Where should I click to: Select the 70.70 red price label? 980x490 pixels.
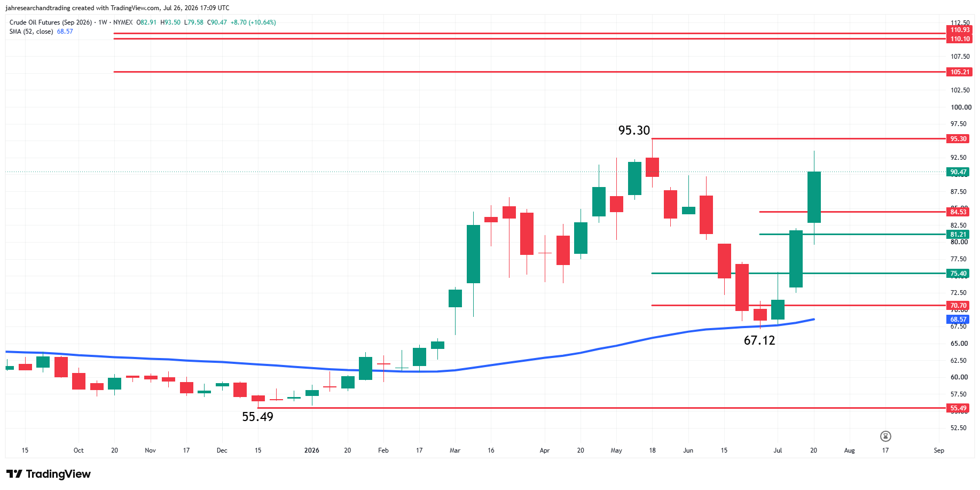pyautogui.click(x=958, y=306)
